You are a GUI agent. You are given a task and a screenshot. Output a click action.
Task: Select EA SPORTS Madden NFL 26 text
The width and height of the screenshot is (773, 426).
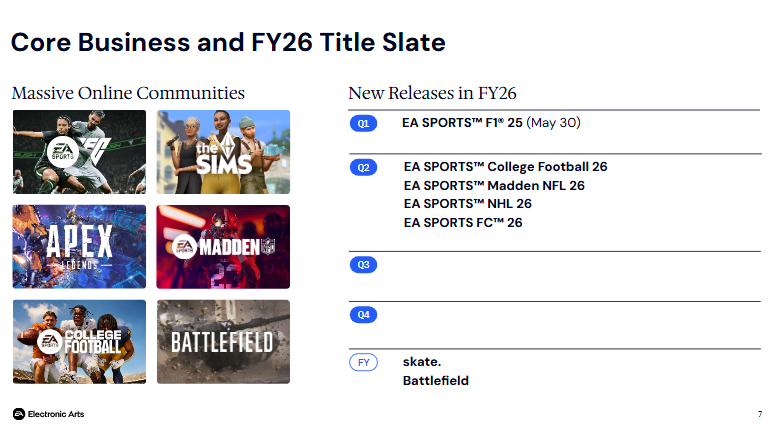(x=494, y=185)
